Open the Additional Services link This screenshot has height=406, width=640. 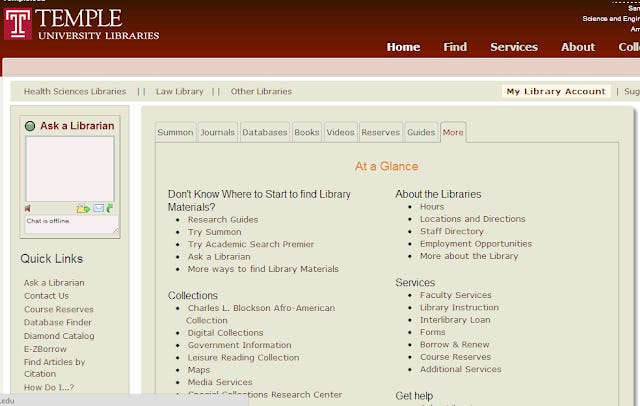pyautogui.click(x=460, y=369)
